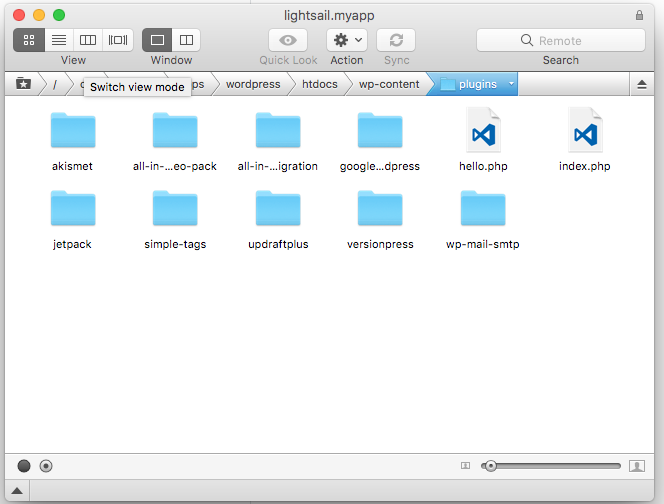Expand the bottom drawer triangle

click(x=17, y=491)
